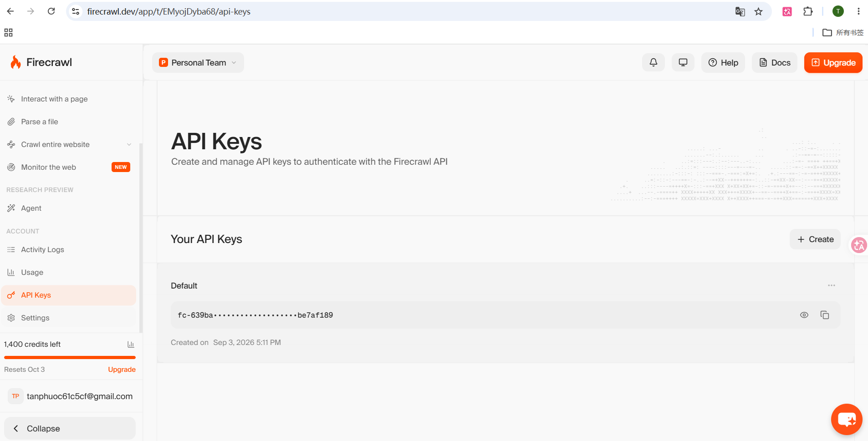
Task: Click the TP avatar badge
Action: pyautogui.click(x=15, y=396)
